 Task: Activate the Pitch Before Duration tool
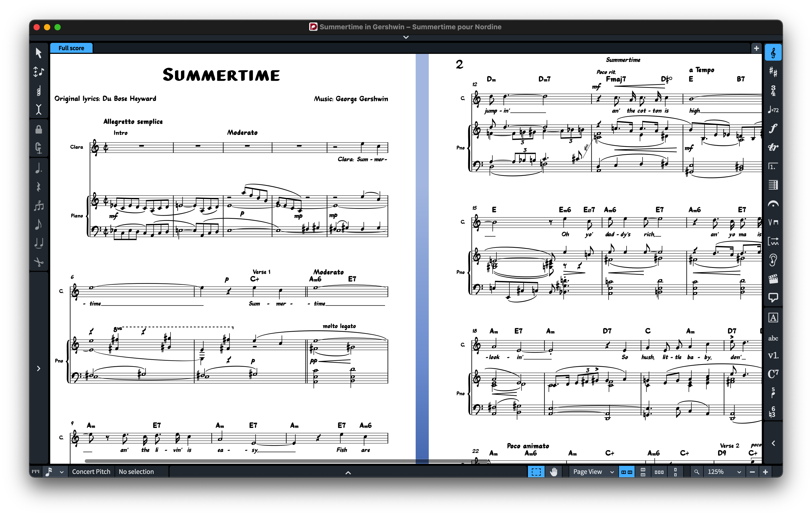38,72
